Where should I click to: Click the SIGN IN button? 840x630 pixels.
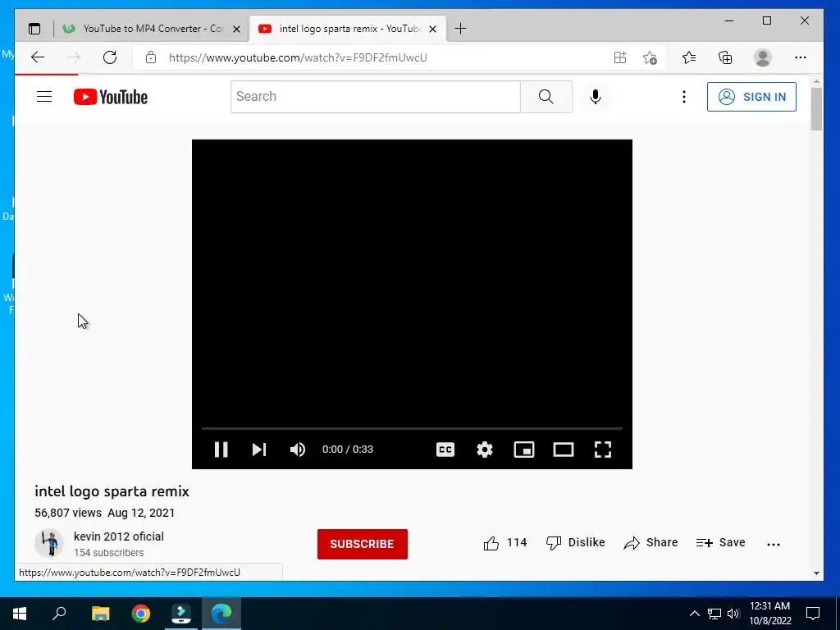coord(751,97)
